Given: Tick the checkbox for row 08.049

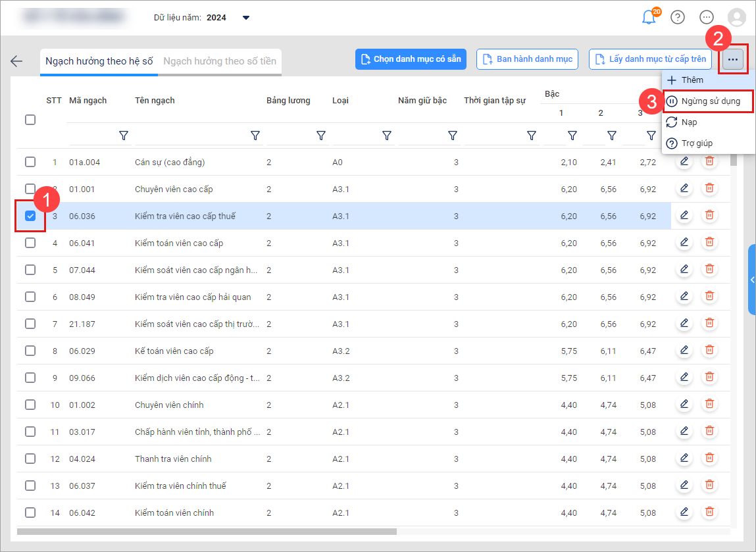Looking at the screenshot, I should pyautogui.click(x=30, y=297).
